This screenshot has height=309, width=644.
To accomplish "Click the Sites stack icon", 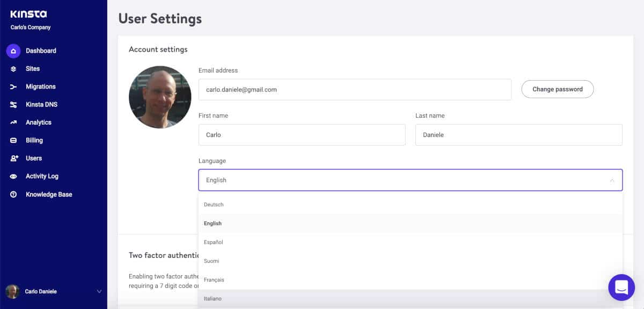I will click(x=13, y=69).
